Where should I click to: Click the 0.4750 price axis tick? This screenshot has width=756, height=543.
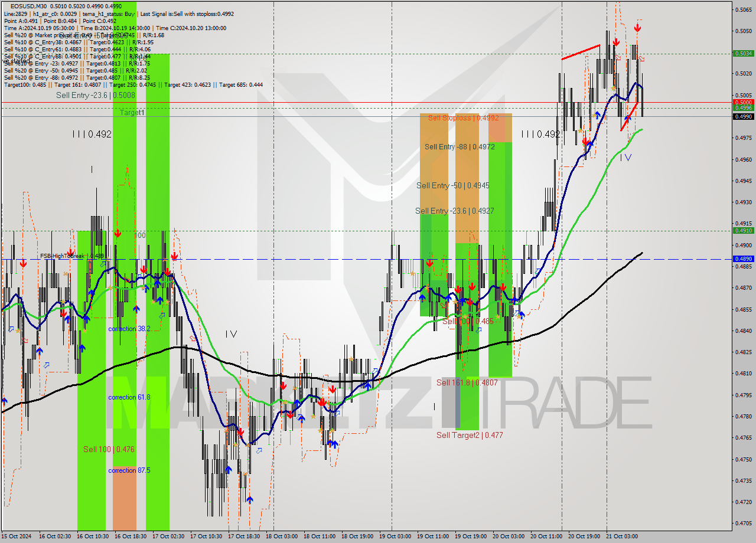(x=743, y=459)
